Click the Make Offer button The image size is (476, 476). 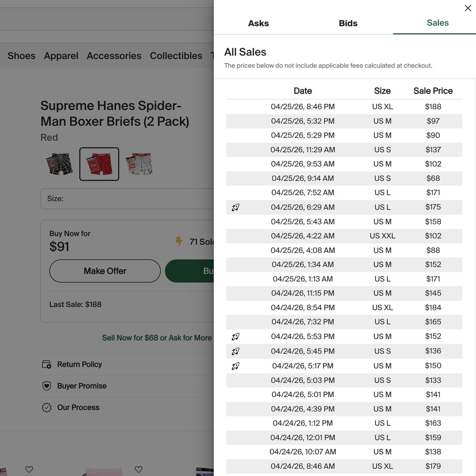(x=105, y=271)
